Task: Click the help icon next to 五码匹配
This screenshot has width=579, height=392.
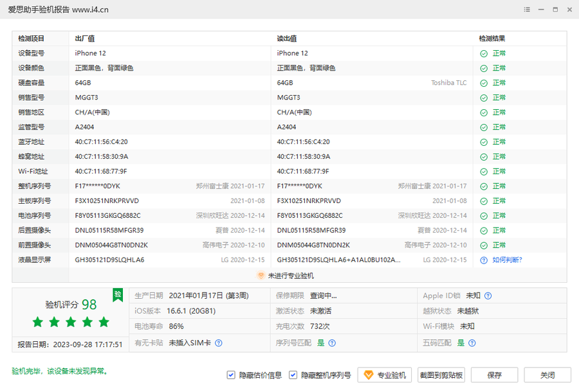Action: (x=472, y=343)
